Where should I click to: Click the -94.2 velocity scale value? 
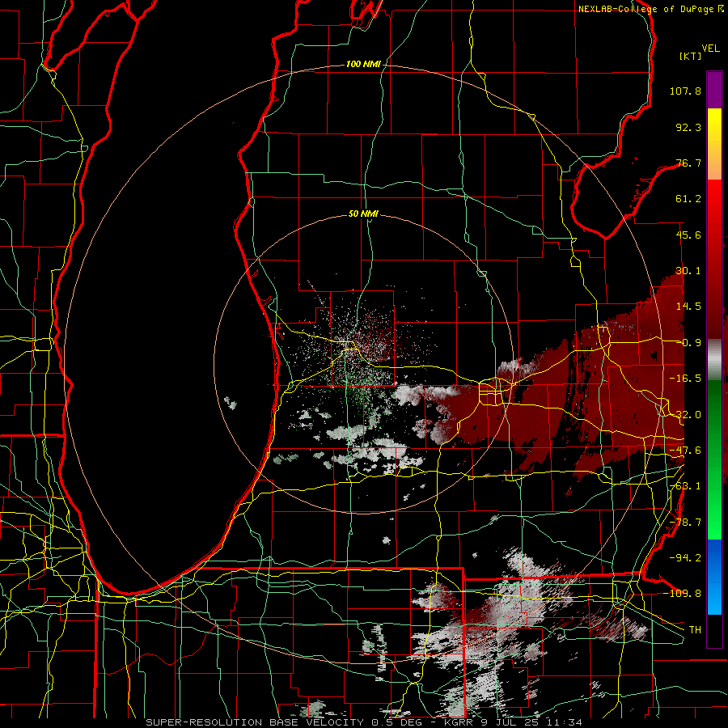[x=685, y=558]
